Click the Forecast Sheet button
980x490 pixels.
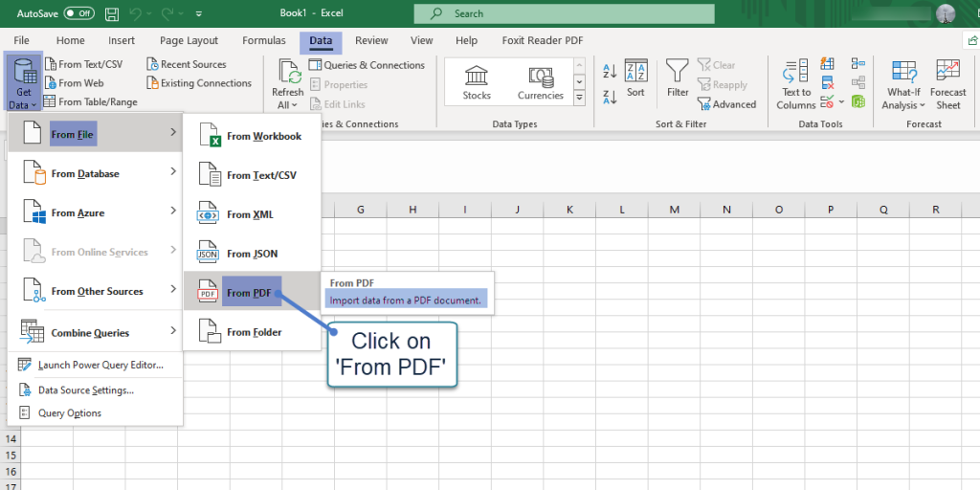pos(948,85)
